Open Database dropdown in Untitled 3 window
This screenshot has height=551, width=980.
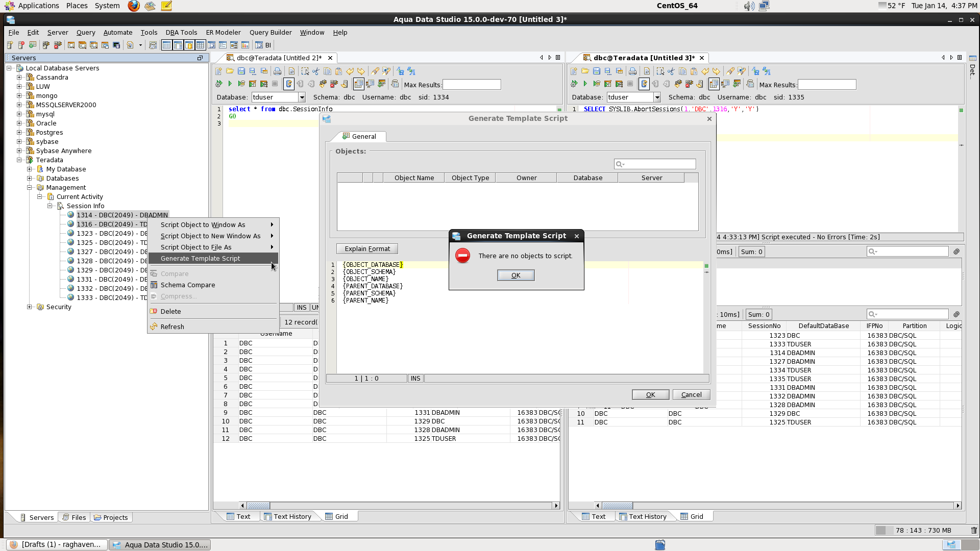[657, 97]
